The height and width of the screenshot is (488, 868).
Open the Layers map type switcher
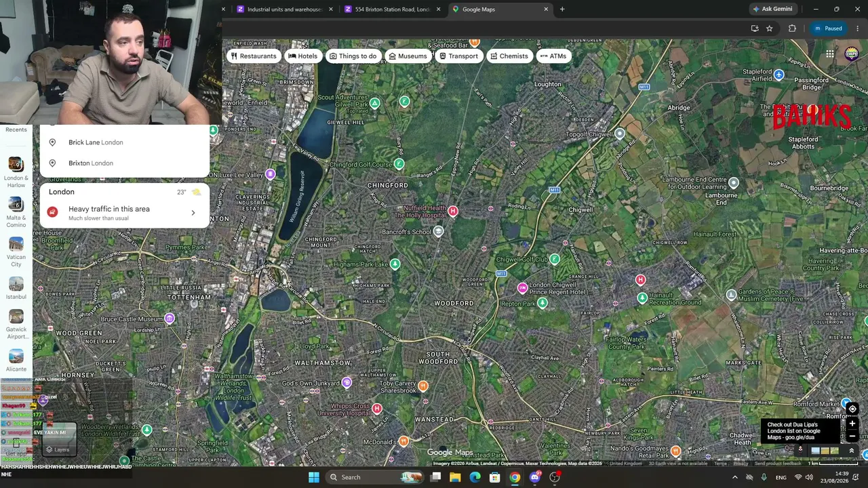point(59,439)
